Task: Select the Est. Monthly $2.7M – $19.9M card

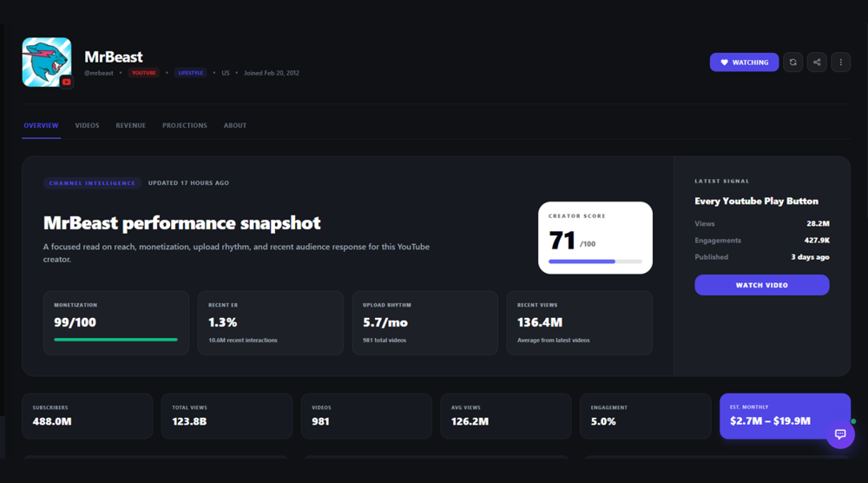Action: pos(785,416)
